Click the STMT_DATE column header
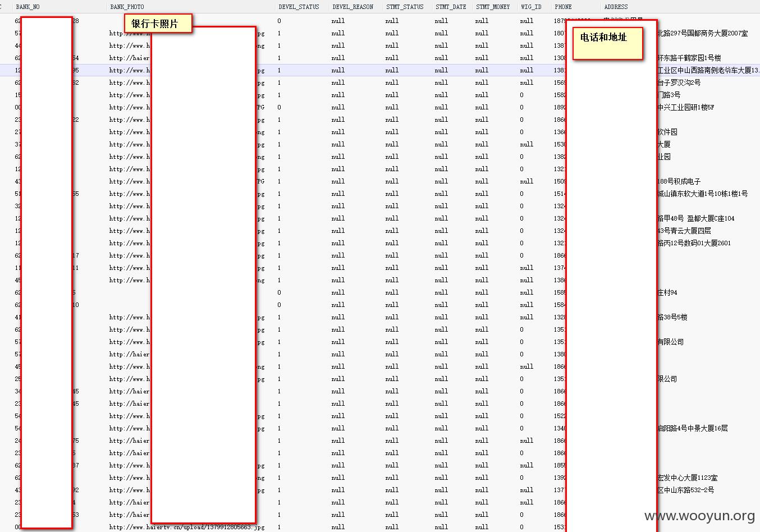The width and height of the screenshot is (760, 532). coord(451,7)
